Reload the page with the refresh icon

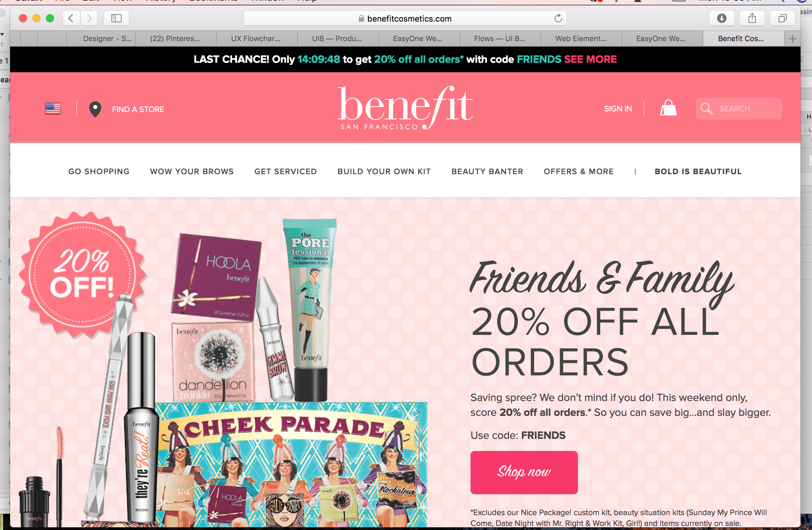(558, 19)
